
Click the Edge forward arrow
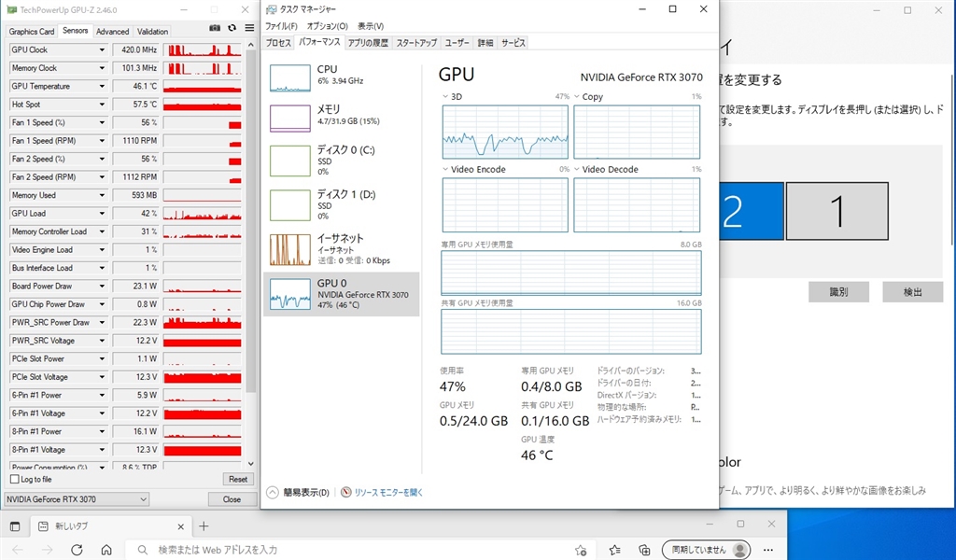pyautogui.click(x=47, y=550)
